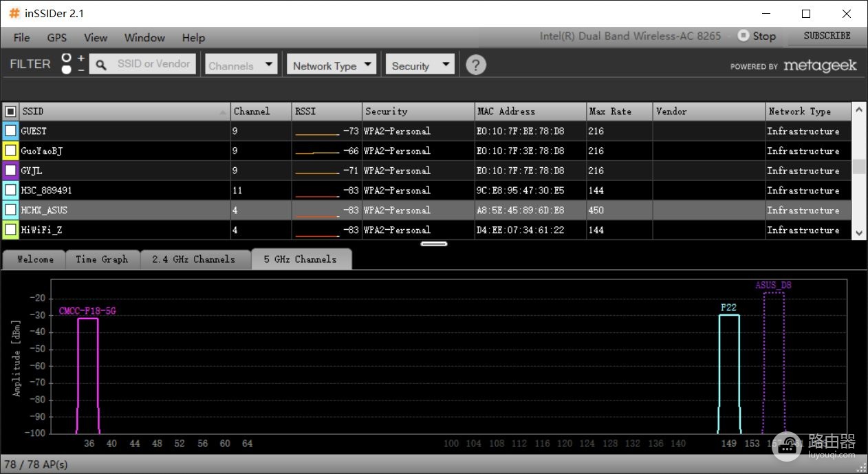Screen dimensions: 868x474
Task: Open the Security filter dropdown
Action: click(x=420, y=65)
